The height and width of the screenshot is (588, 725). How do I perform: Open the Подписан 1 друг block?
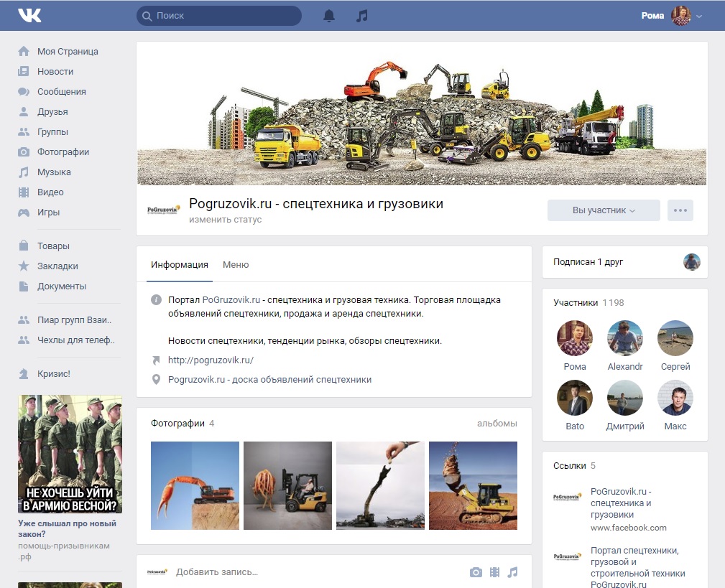click(624, 262)
